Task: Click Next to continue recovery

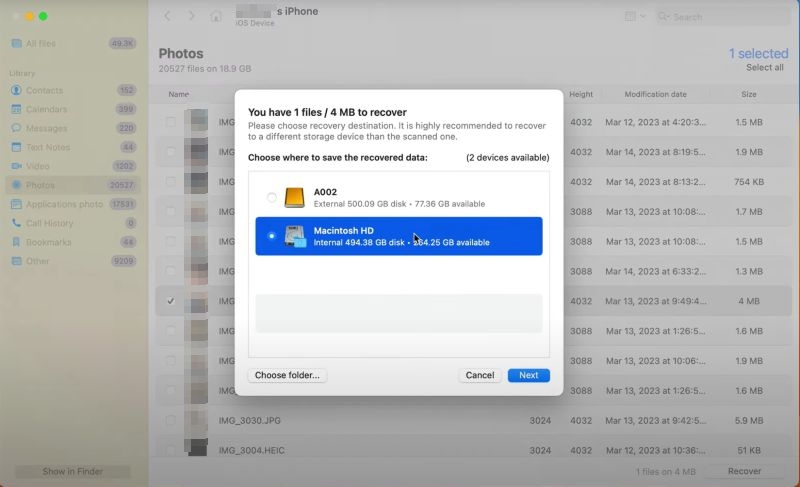Action: (529, 375)
